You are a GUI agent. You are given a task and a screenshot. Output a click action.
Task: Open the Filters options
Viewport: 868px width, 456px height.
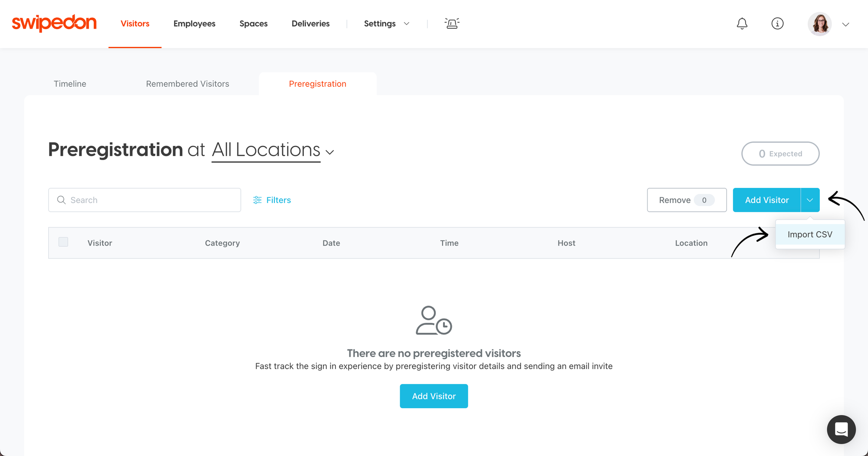tap(272, 200)
